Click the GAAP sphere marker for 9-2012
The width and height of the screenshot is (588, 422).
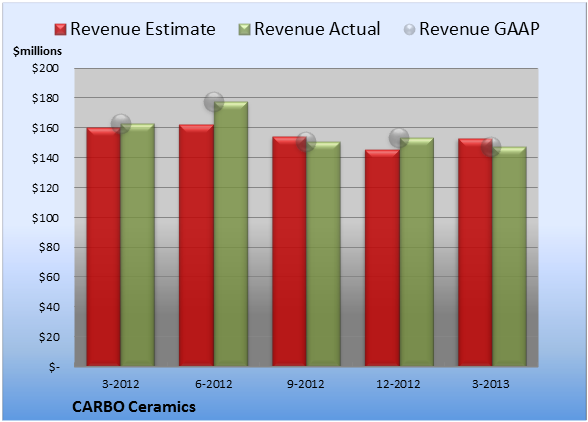coord(306,142)
